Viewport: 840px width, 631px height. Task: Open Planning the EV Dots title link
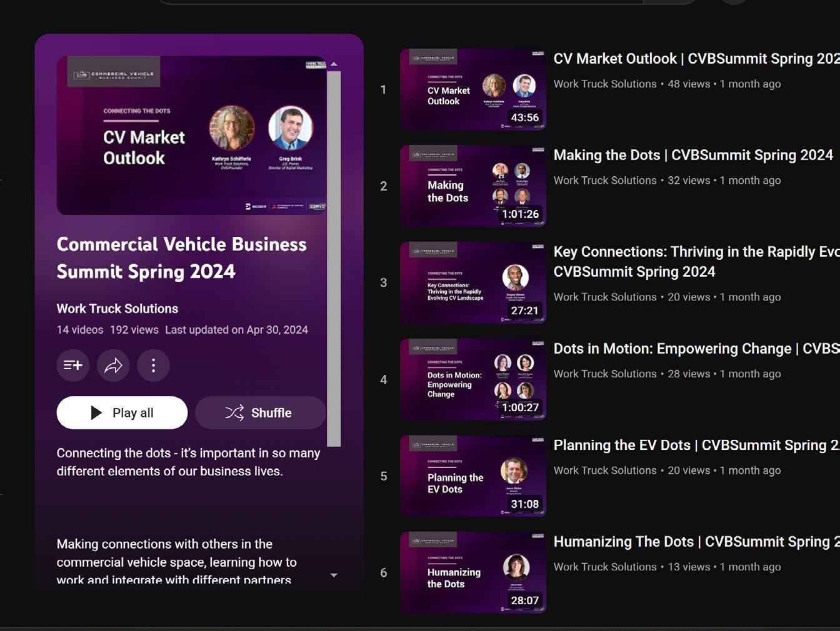pyautogui.click(x=696, y=445)
